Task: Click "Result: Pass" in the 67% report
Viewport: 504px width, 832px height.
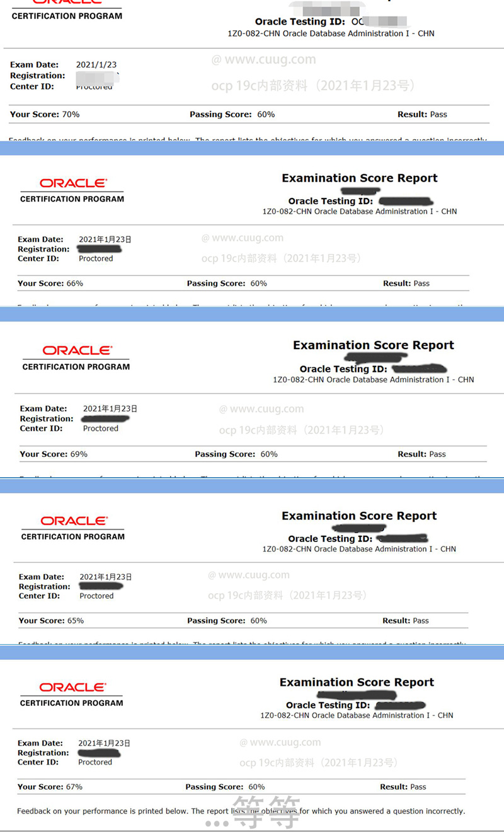Action: pos(403,787)
